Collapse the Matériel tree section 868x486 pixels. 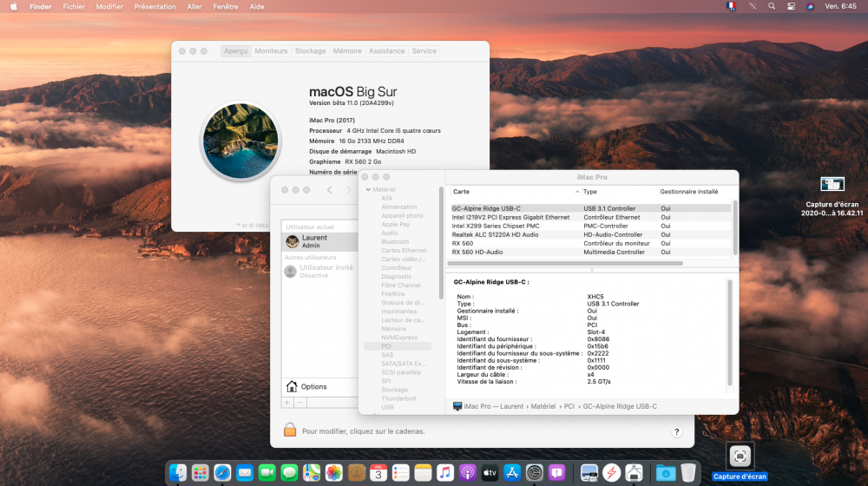pos(368,189)
